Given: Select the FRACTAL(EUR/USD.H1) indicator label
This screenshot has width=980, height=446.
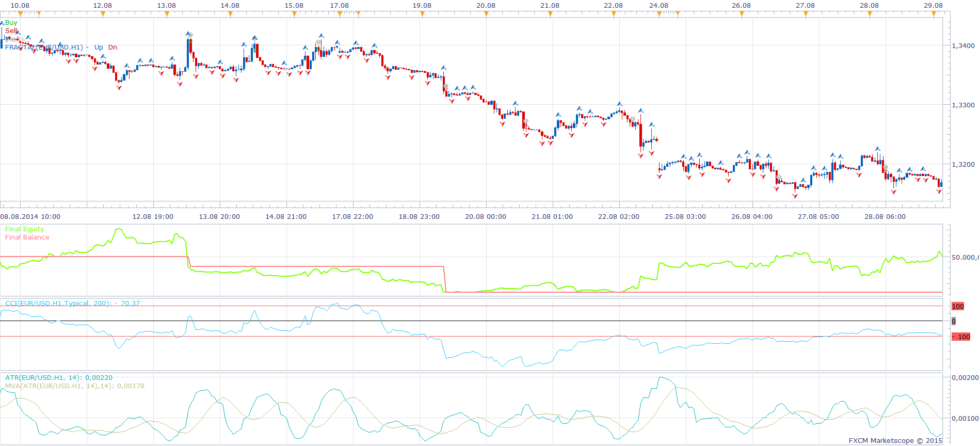Looking at the screenshot, I should 44,47.
